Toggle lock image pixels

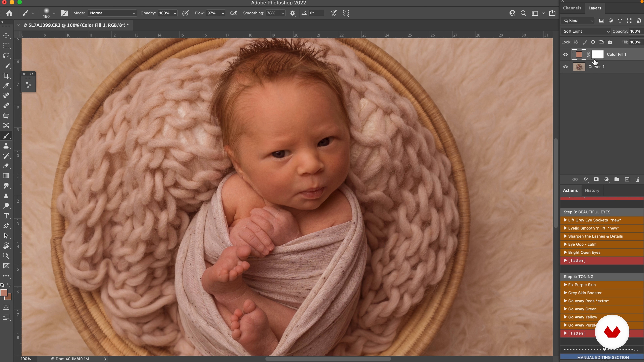(584, 42)
